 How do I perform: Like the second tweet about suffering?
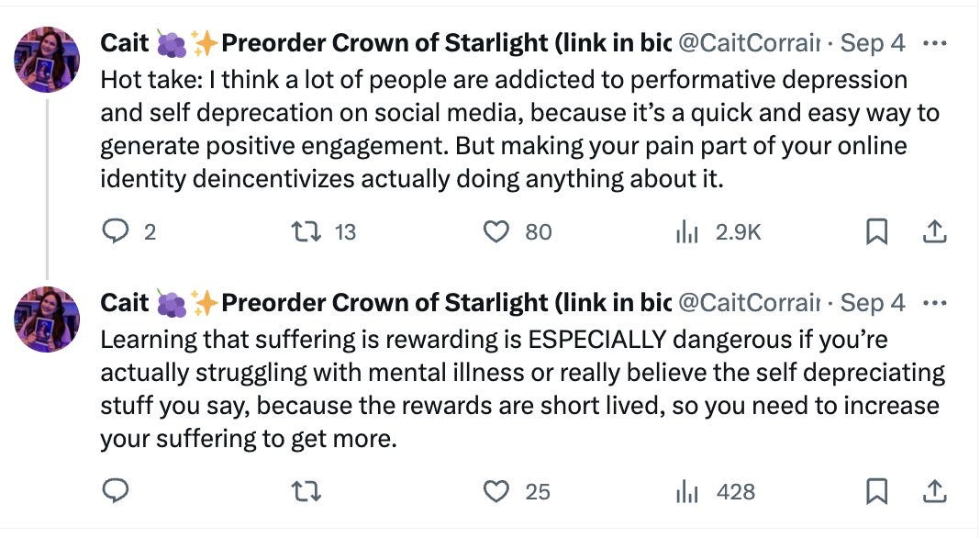[x=498, y=491]
